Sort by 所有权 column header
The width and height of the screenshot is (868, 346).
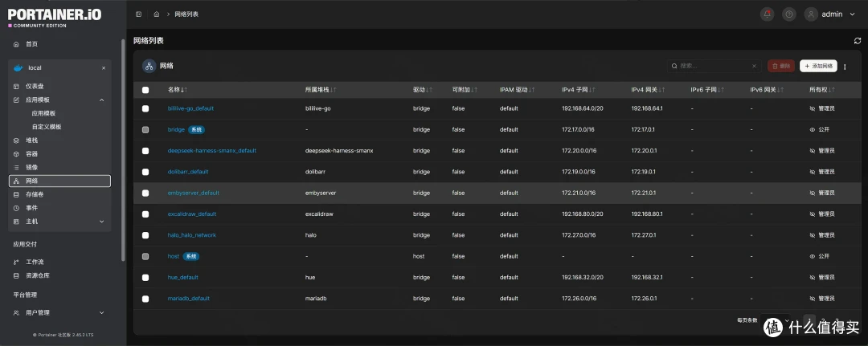[822, 90]
